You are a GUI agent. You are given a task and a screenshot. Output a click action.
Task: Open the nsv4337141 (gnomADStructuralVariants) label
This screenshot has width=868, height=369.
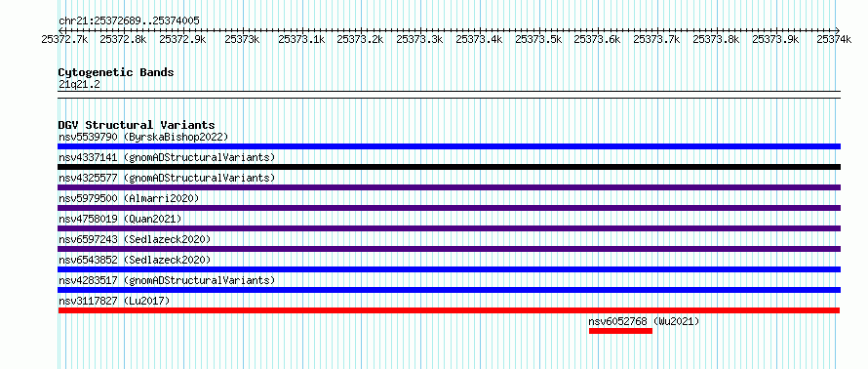(167, 157)
